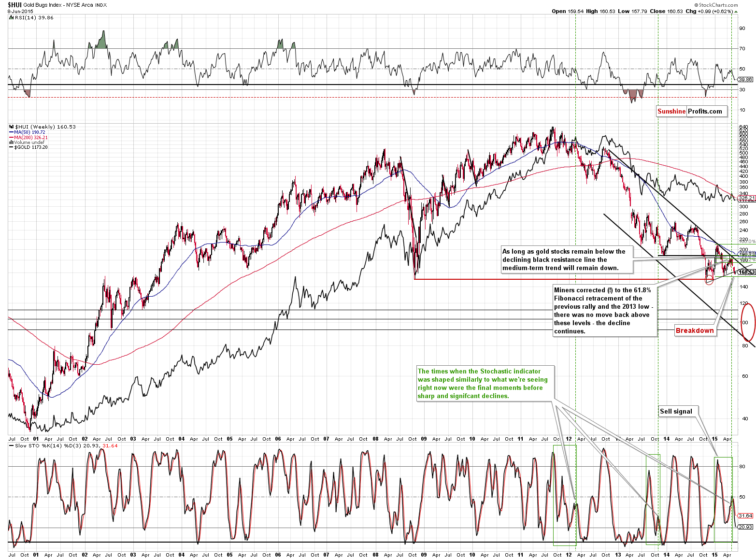Image resolution: width=756 pixels, height=559 pixels.
Task: Click the '$HUI (Weekly) 160.53' legend label
Action: [45, 127]
